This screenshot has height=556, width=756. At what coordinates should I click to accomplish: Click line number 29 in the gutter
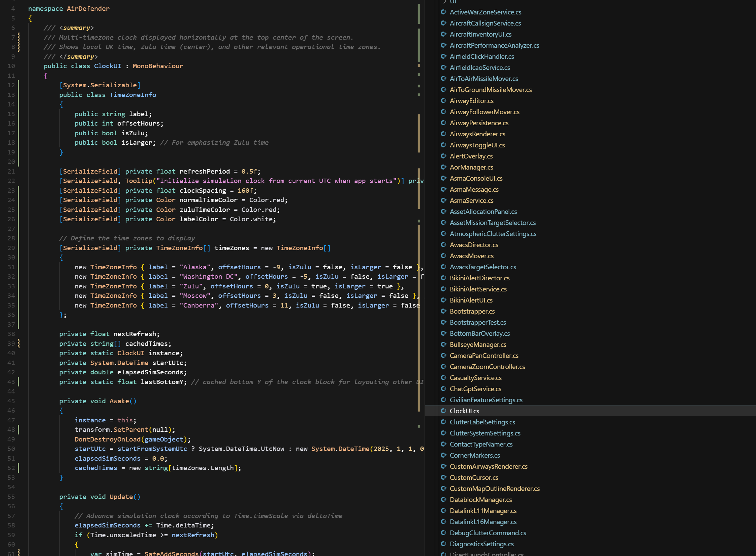pyautogui.click(x=11, y=248)
